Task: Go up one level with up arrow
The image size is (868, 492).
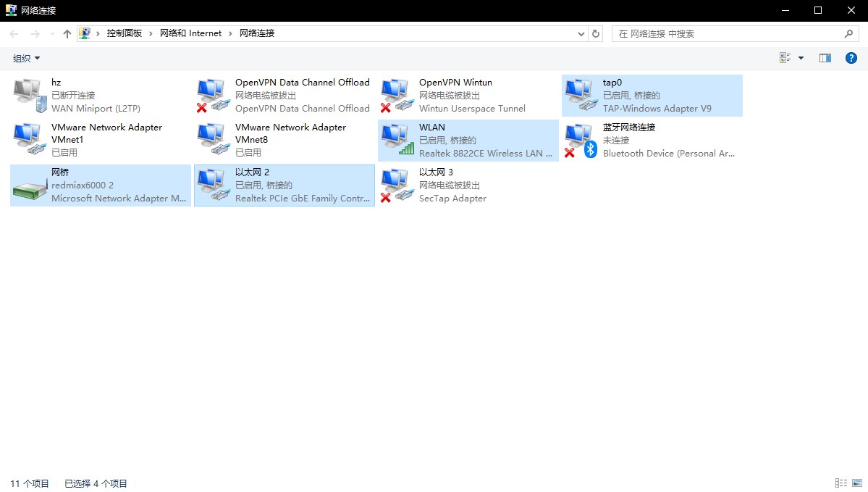Action: (67, 33)
